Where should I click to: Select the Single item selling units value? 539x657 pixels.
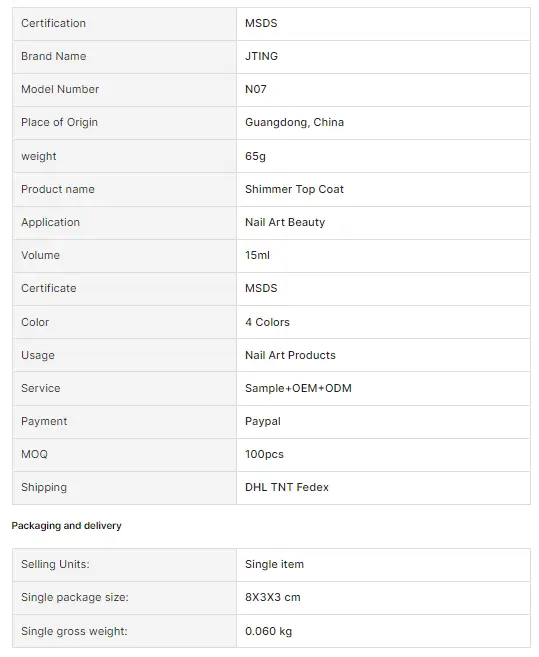(x=274, y=564)
